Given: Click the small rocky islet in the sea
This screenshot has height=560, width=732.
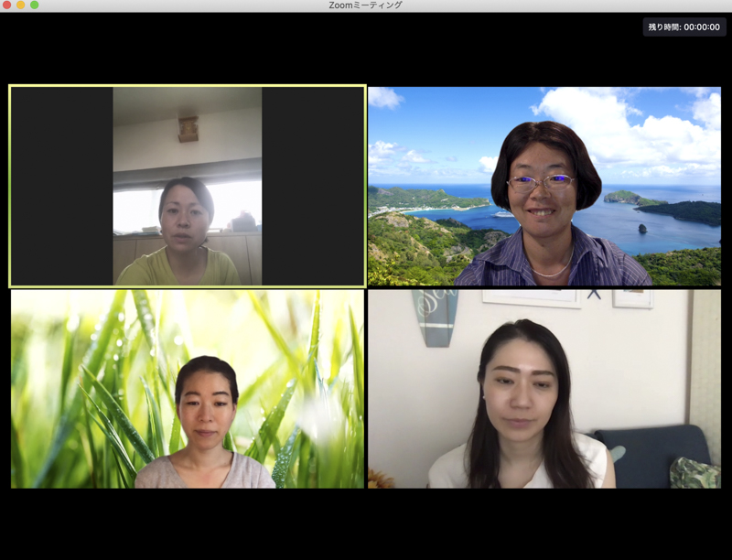Looking at the screenshot, I should point(643,228).
